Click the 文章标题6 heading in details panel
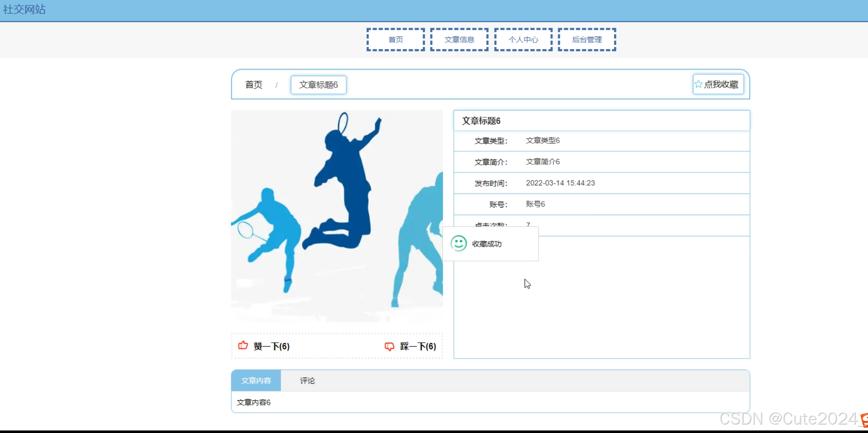 (481, 121)
